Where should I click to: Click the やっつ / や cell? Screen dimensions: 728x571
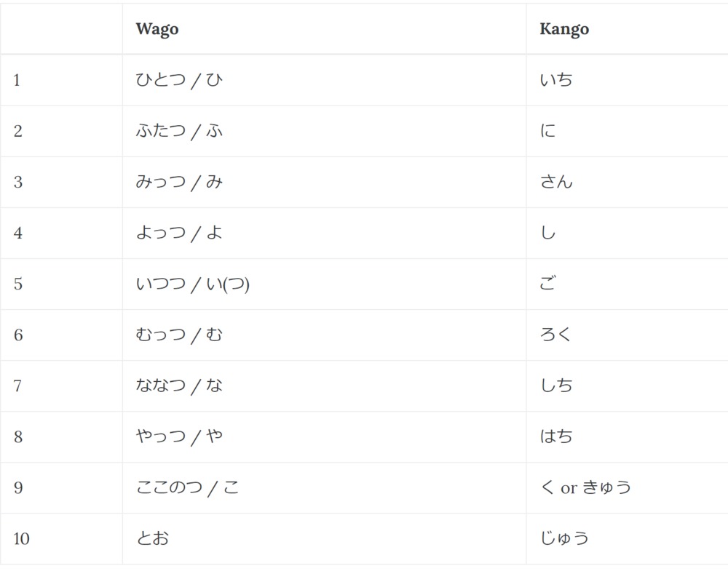pyautogui.click(x=179, y=436)
